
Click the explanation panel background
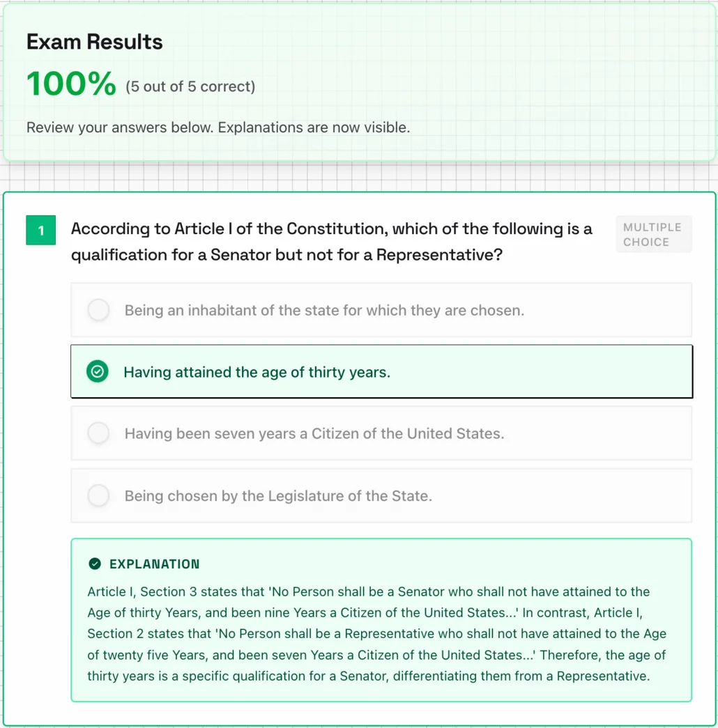pos(381,619)
